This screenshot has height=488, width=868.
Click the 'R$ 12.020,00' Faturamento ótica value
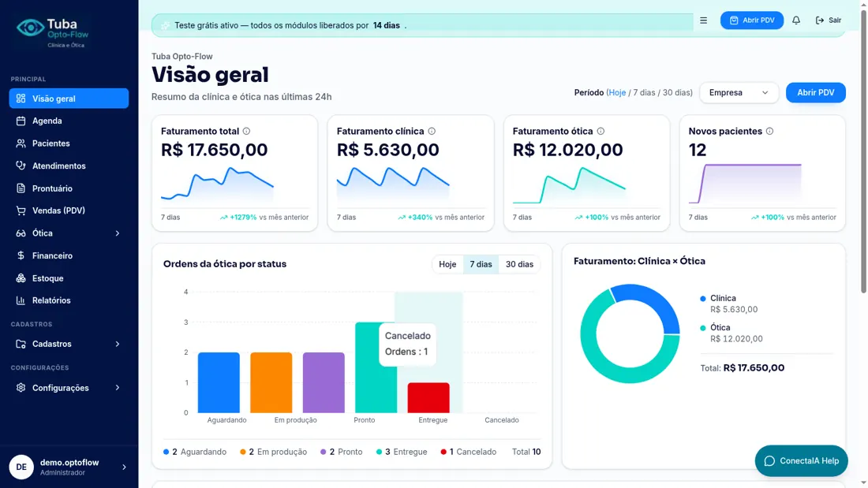(567, 150)
